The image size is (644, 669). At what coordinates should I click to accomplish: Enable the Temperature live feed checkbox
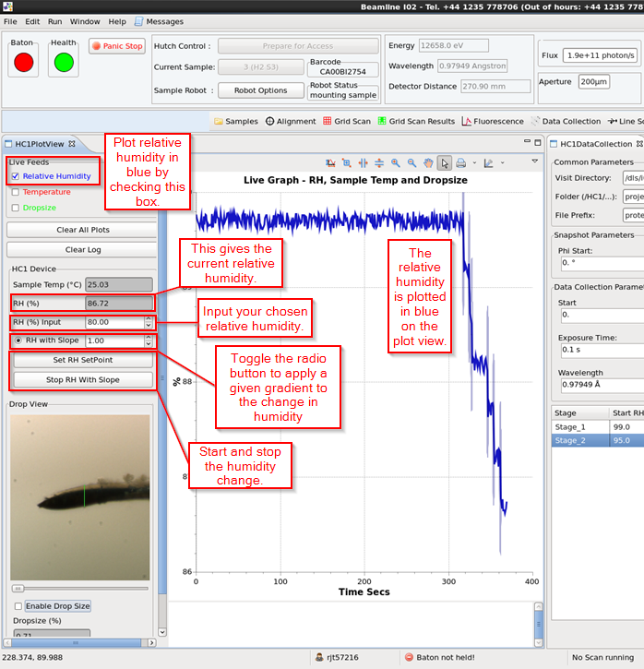[x=15, y=192]
